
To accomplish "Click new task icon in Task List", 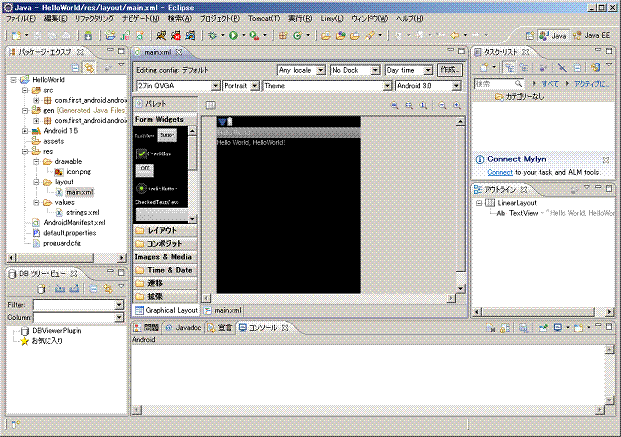I will pyautogui.click(x=484, y=67).
